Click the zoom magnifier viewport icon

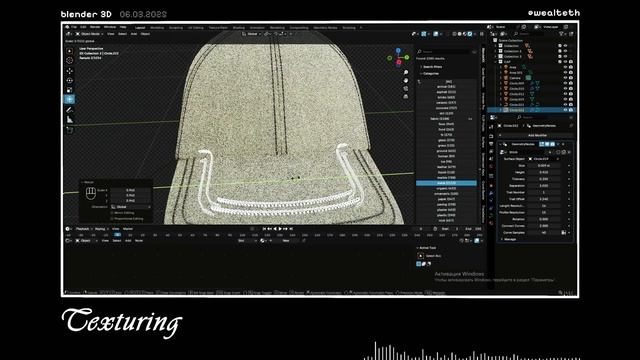[x=406, y=72]
